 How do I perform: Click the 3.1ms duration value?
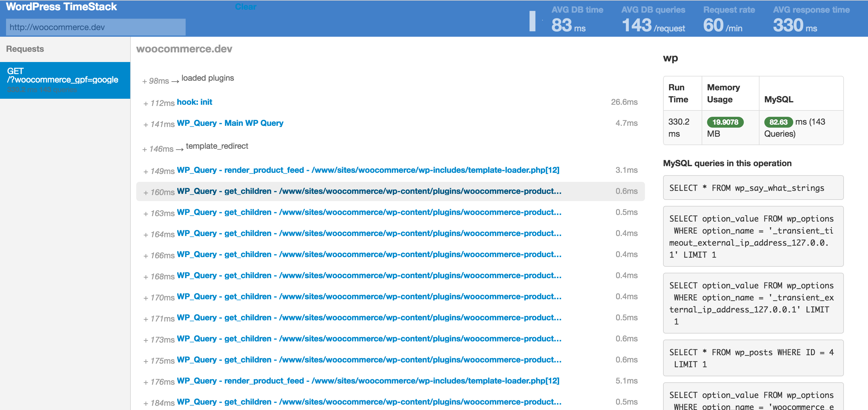click(626, 170)
